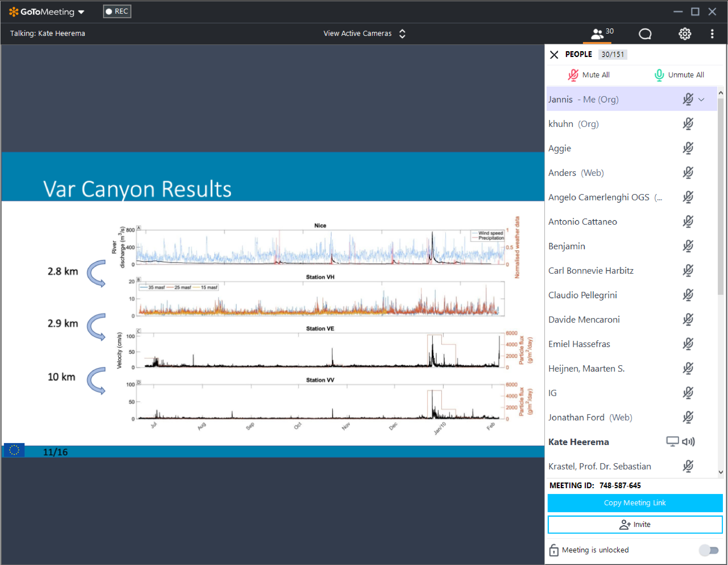Image resolution: width=728 pixels, height=565 pixels.
Task: Select Benjamin in the attendee list
Action: click(x=632, y=246)
